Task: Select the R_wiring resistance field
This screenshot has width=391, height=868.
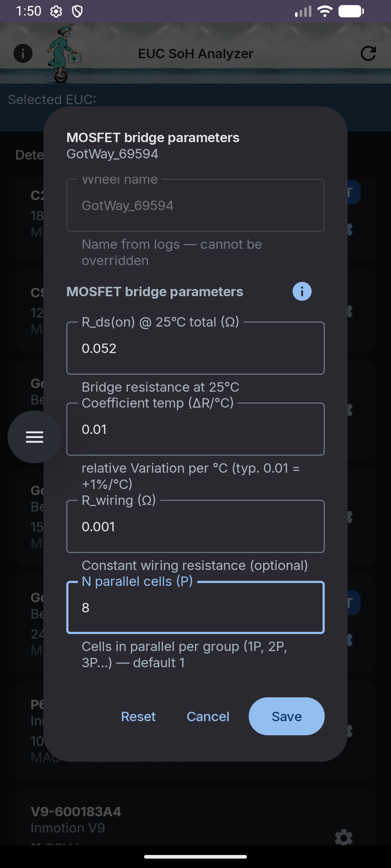Action: (x=195, y=526)
